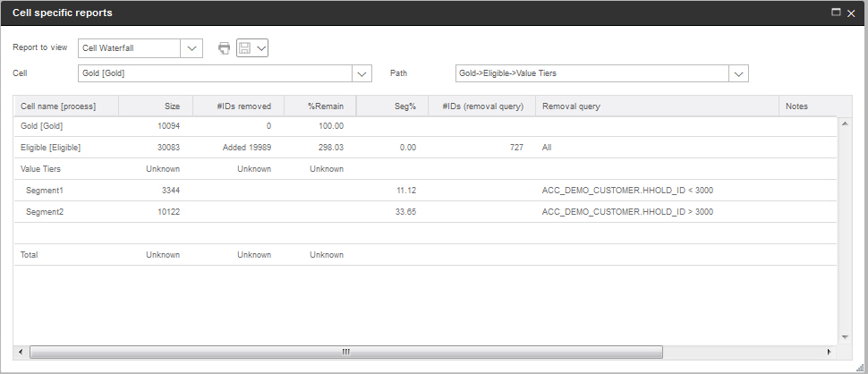Image resolution: width=868 pixels, height=374 pixels.
Task: Select the Value Tiers row name
Action: pyautogui.click(x=38, y=169)
